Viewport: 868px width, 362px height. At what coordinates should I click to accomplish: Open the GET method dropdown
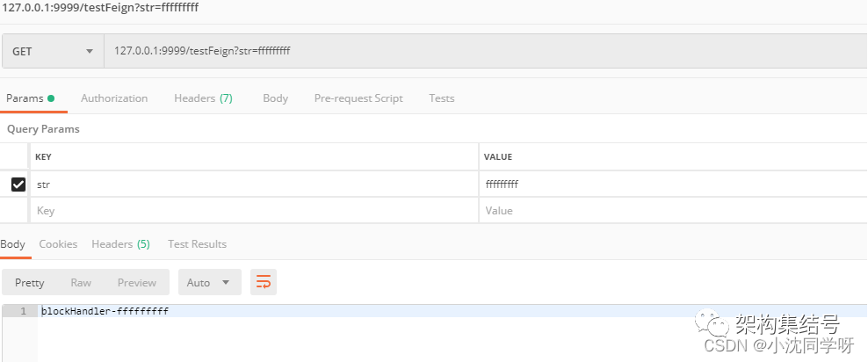53,51
